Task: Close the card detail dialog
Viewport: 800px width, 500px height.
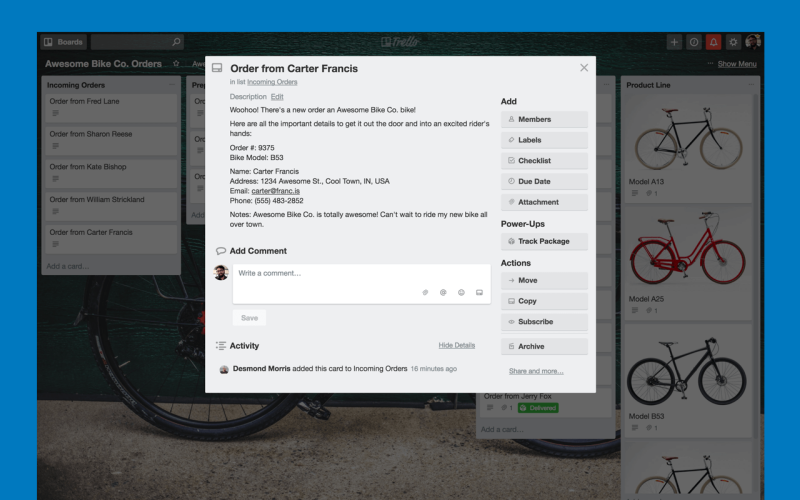Action: click(584, 68)
